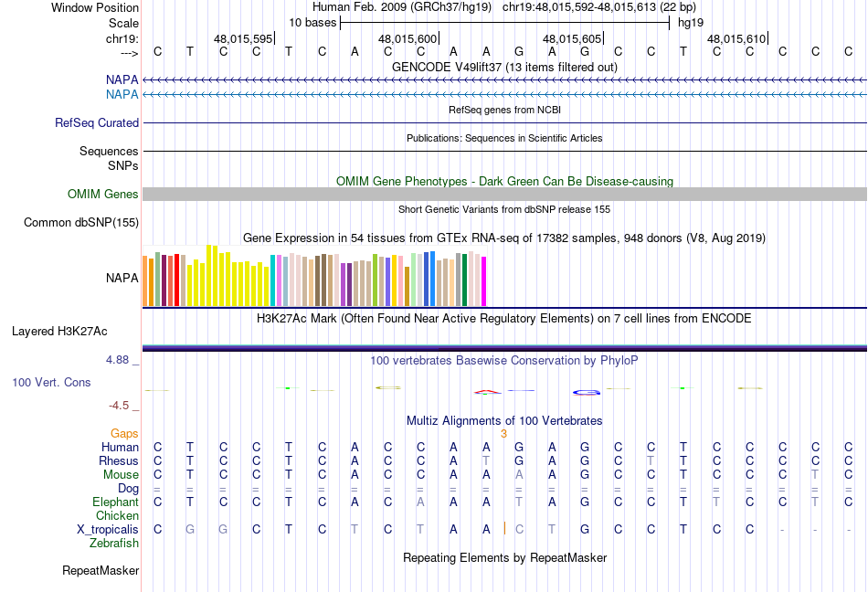Click the light blue NAPA track label
Viewport: 868px width, 592px height.
pos(122,95)
